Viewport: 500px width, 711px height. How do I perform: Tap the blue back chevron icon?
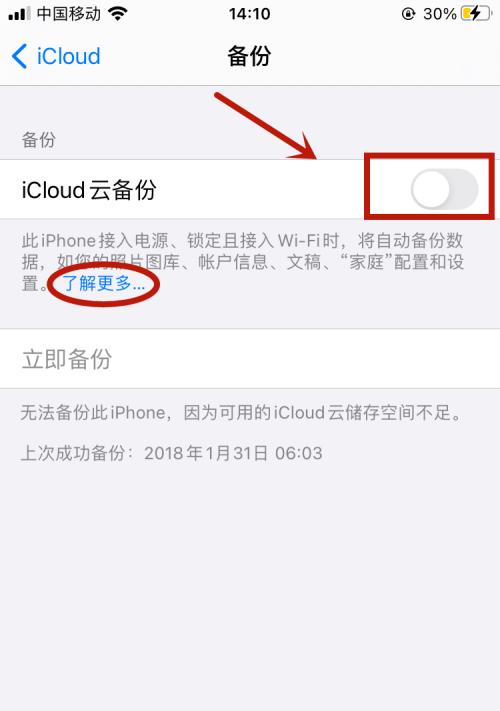point(19,56)
